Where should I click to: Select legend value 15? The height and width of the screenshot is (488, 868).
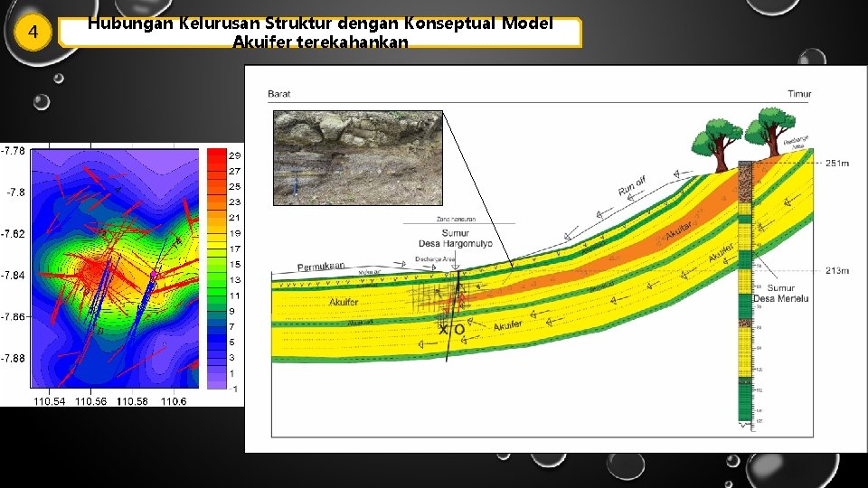pyautogui.click(x=235, y=265)
